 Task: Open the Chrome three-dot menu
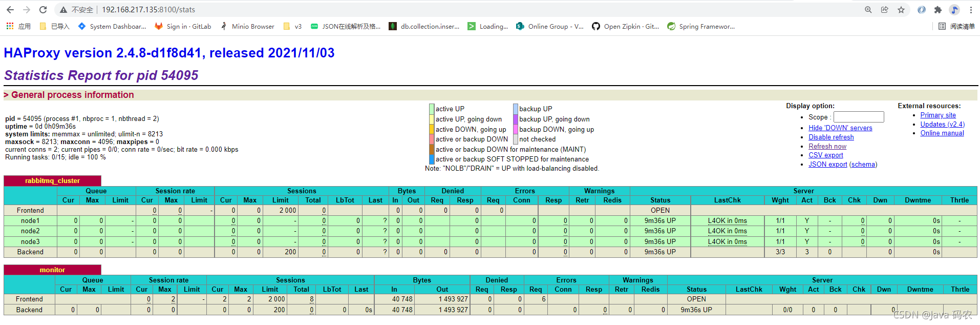click(971, 10)
